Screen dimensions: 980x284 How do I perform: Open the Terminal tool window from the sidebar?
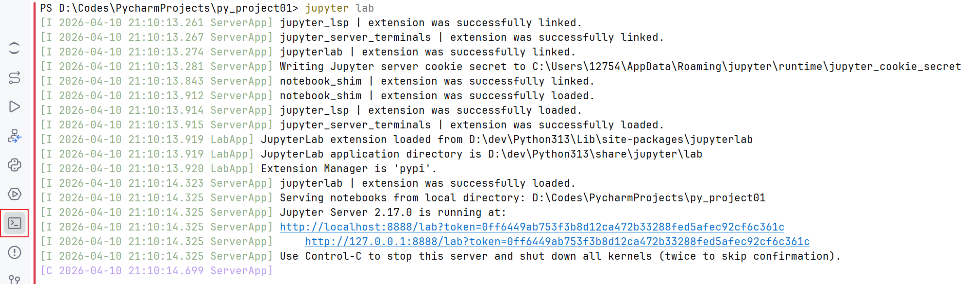pos(15,223)
